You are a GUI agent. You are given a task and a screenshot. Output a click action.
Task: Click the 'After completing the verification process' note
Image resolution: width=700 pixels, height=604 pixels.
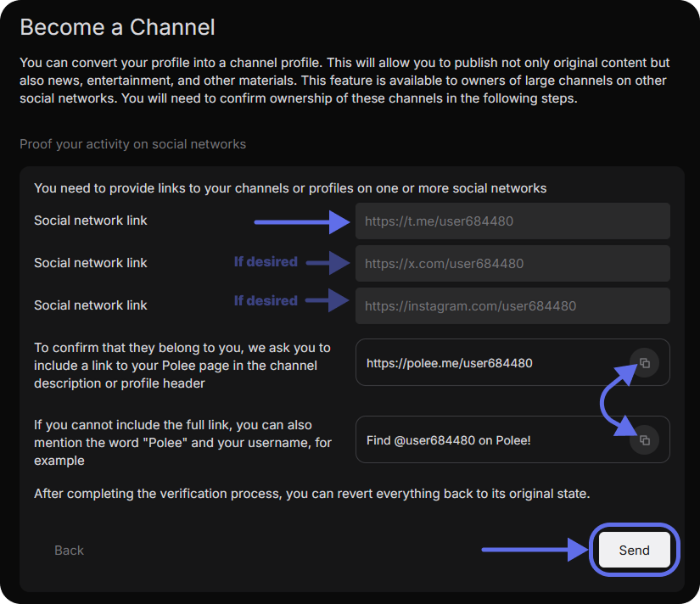[x=312, y=493]
